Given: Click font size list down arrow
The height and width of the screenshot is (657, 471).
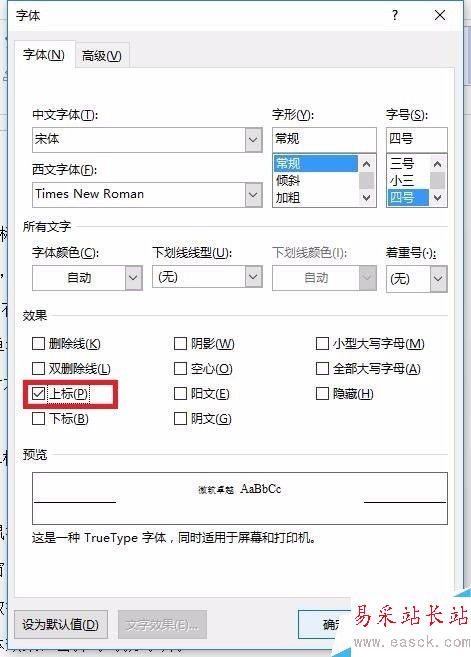Looking at the screenshot, I should 437,197.
